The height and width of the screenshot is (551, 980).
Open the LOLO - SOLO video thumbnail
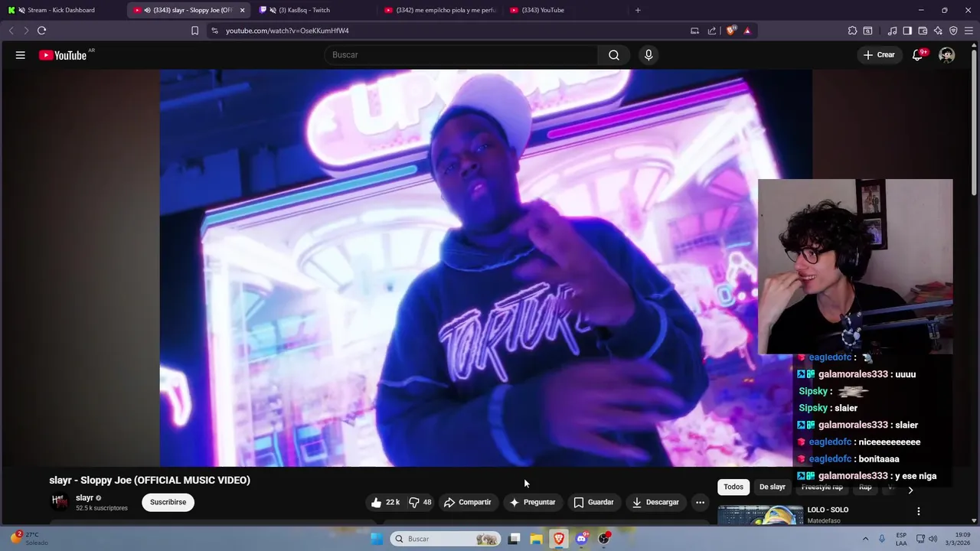coord(760,515)
